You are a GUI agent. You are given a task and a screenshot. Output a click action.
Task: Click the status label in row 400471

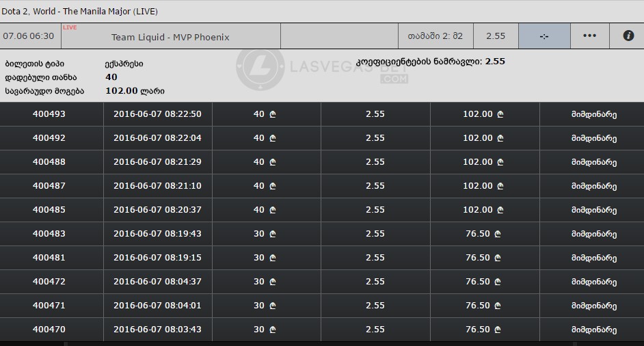pyautogui.click(x=594, y=306)
